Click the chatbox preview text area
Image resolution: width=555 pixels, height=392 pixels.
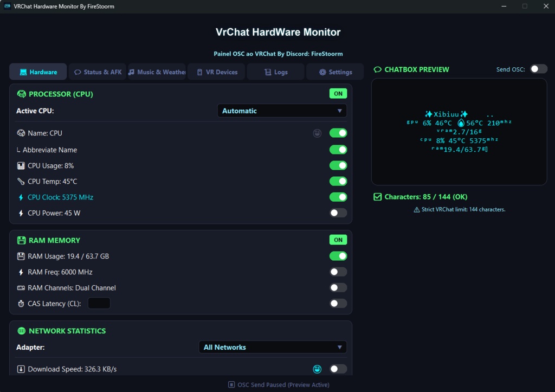pos(459,132)
